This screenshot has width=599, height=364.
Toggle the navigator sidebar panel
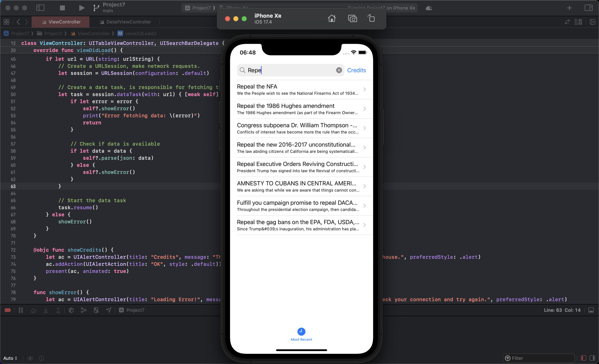pyautogui.click(x=40, y=8)
